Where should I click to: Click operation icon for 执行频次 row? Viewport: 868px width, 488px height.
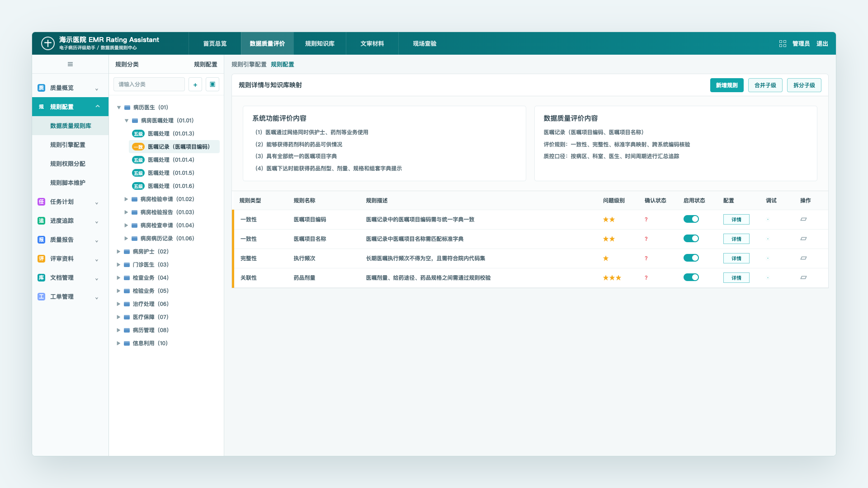click(x=803, y=258)
